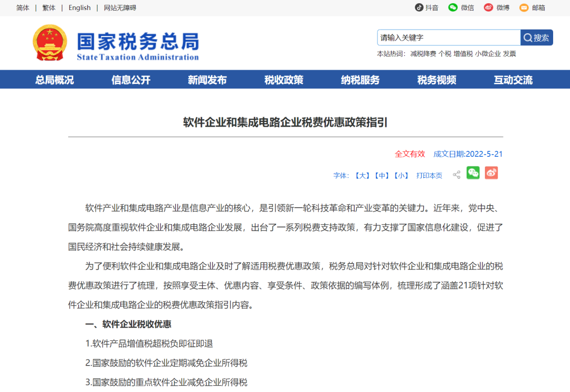570x392 pixels.
Task: Open the 总局概况 menu
Action: [54, 80]
